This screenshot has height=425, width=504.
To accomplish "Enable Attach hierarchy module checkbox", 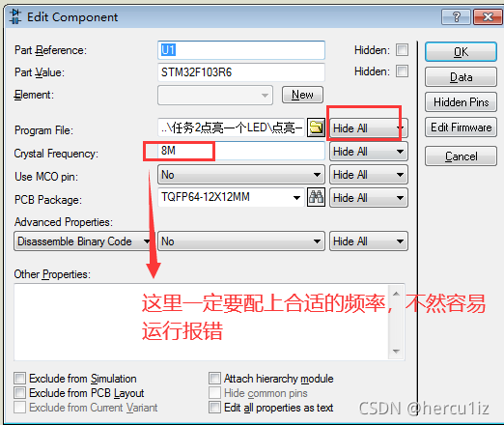I will (214, 379).
